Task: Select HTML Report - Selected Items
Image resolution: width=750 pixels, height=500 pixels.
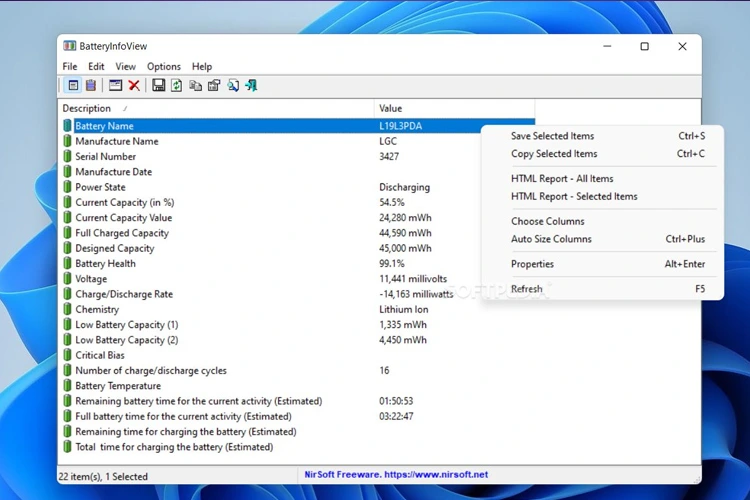Action: coord(603,196)
